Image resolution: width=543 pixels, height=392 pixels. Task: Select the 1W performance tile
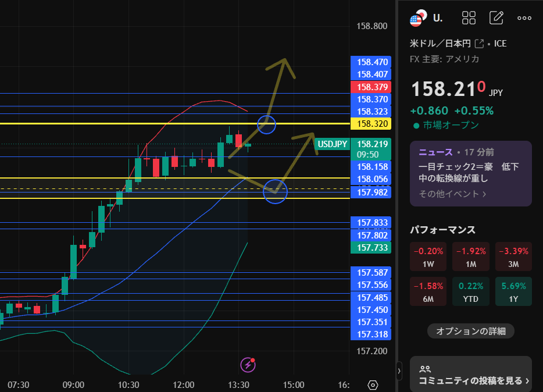[428, 256]
